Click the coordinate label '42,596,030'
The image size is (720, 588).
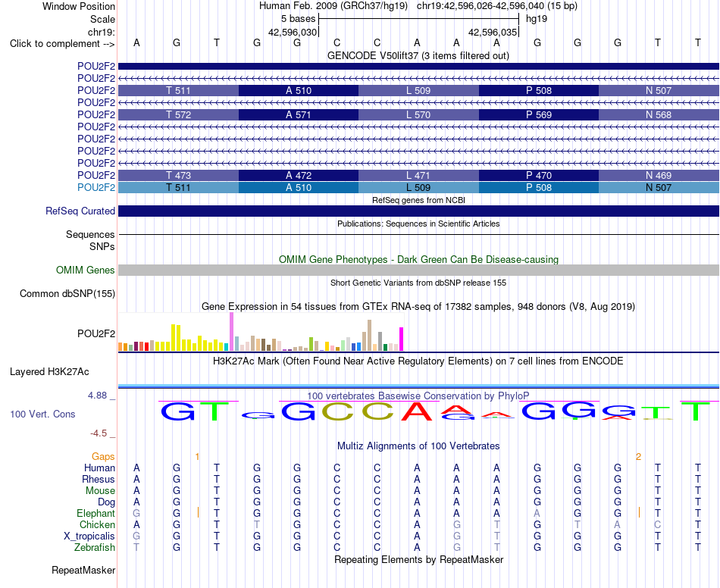tap(293, 32)
